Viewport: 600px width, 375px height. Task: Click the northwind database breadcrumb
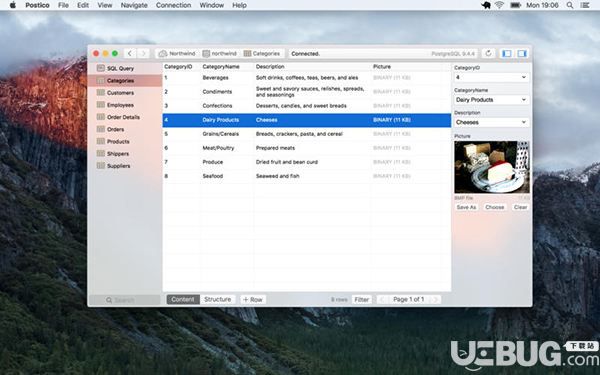[220, 54]
